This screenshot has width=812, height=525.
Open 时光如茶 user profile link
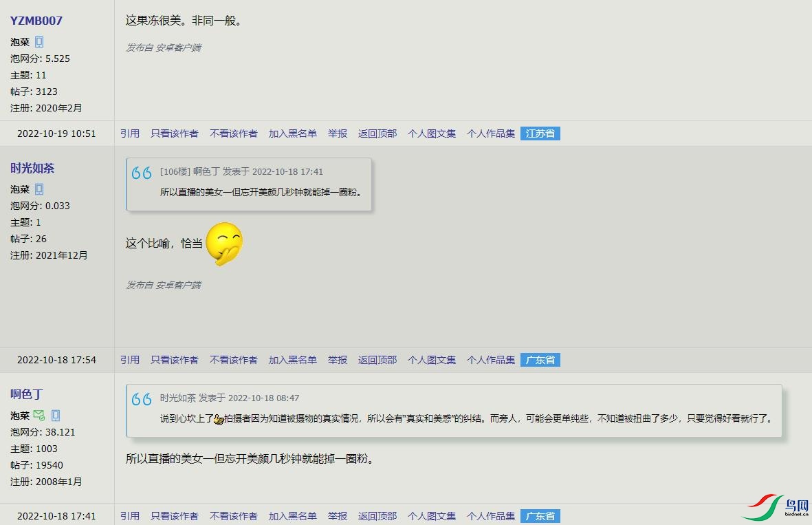(x=32, y=168)
